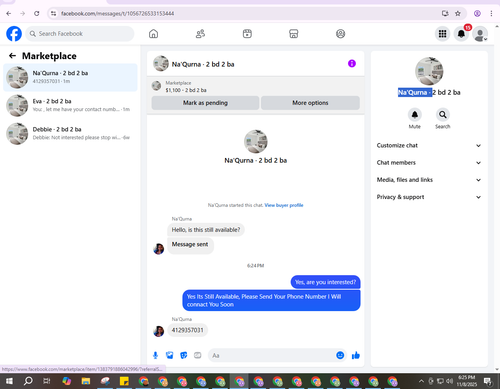This screenshot has width=500, height=389.
Task: Choose a GIF icon in composer
Action: click(198, 355)
